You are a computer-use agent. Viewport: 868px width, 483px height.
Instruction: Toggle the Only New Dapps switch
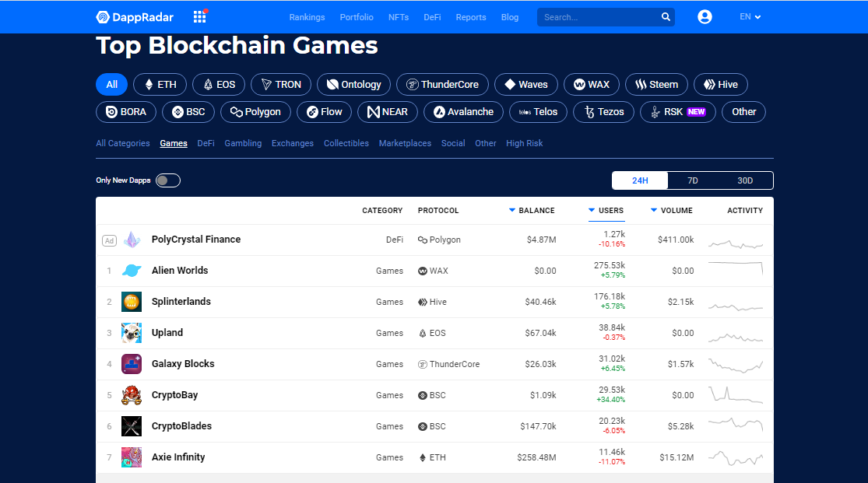[167, 180]
